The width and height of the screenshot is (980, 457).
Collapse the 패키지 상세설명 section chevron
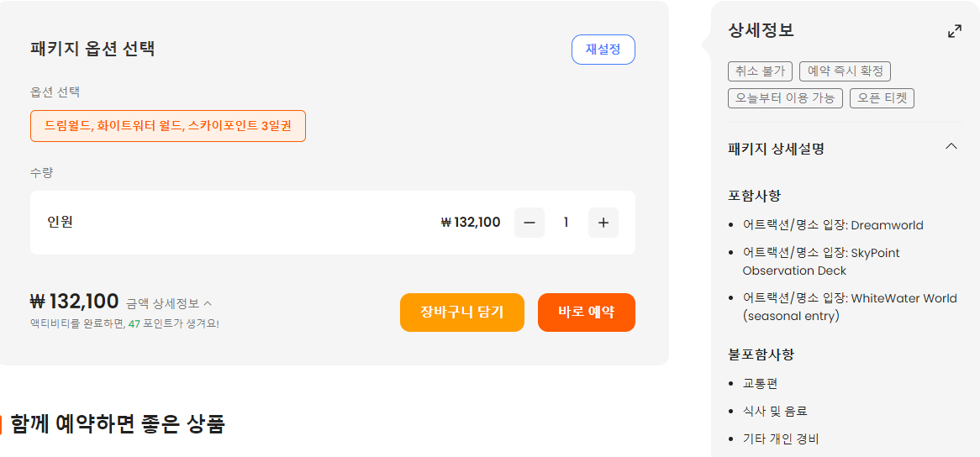click(x=951, y=147)
